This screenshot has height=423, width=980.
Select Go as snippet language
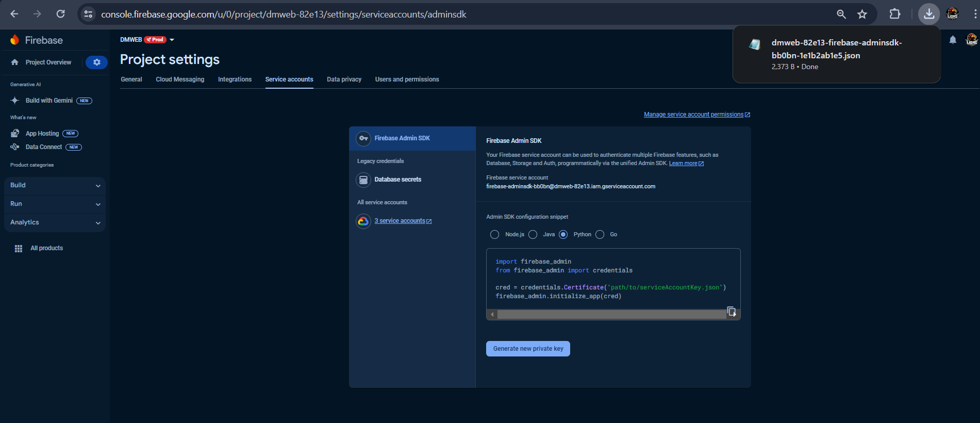pos(600,235)
